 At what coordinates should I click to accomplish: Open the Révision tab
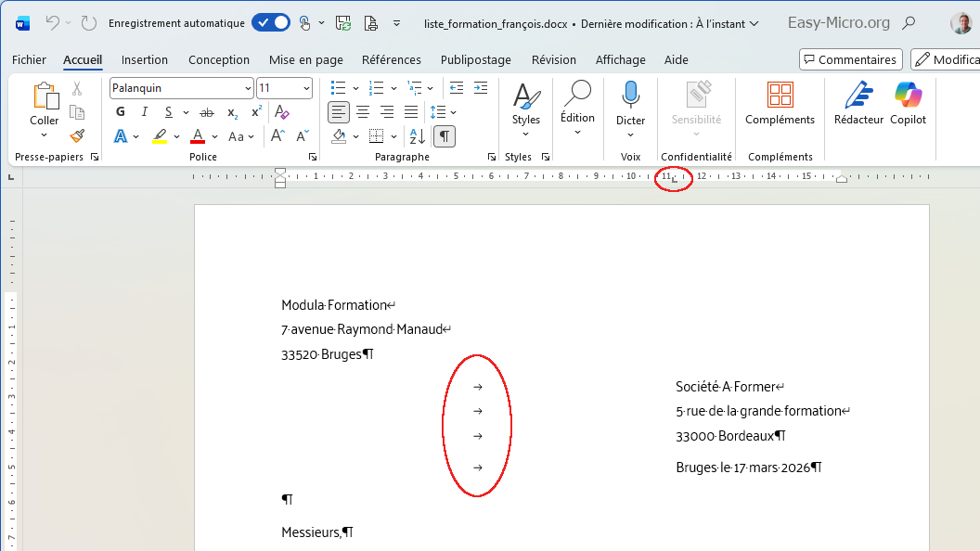[553, 59]
